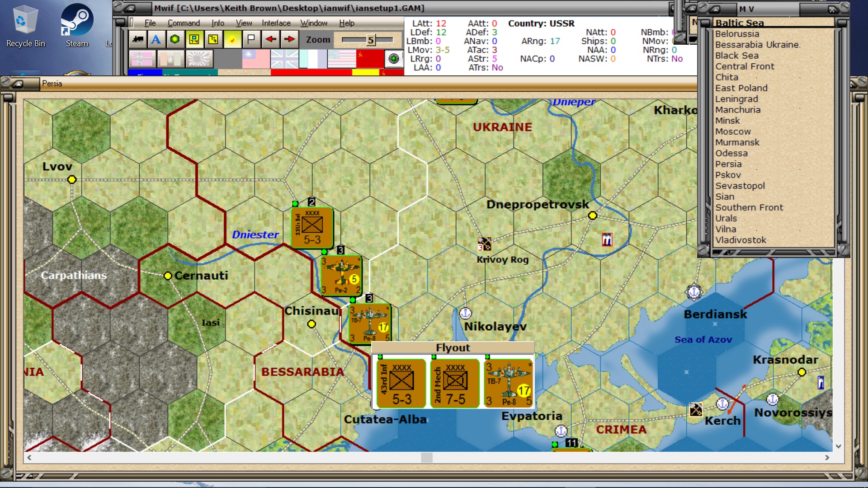Select the British Union Jack flag

tap(284, 59)
